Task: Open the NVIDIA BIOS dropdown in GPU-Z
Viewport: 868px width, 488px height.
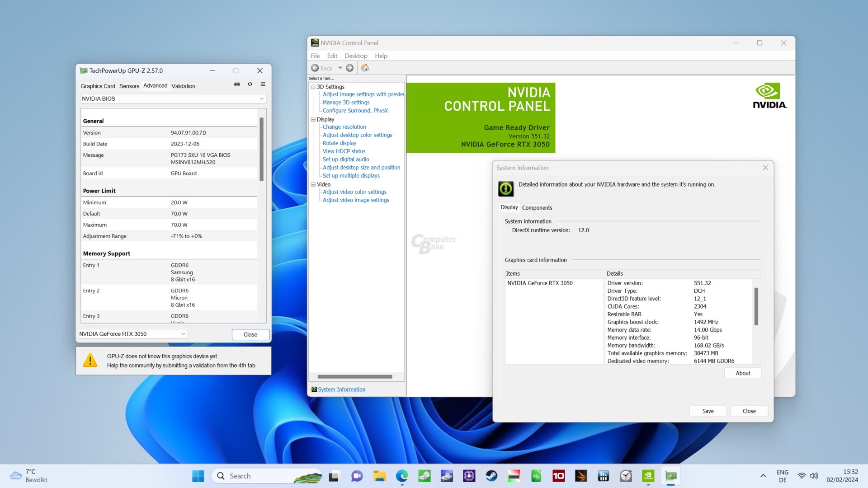Action: pos(173,99)
